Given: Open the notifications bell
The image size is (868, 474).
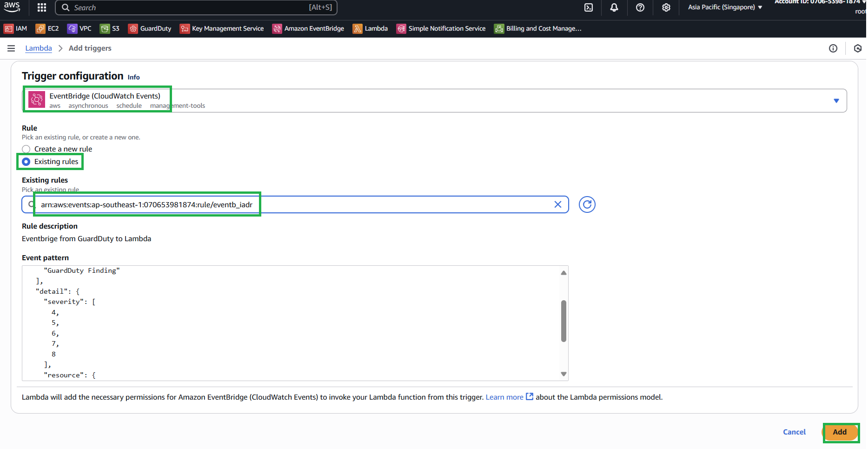Looking at the screenshot, I should pyautogui.click(x=614, y=7).
